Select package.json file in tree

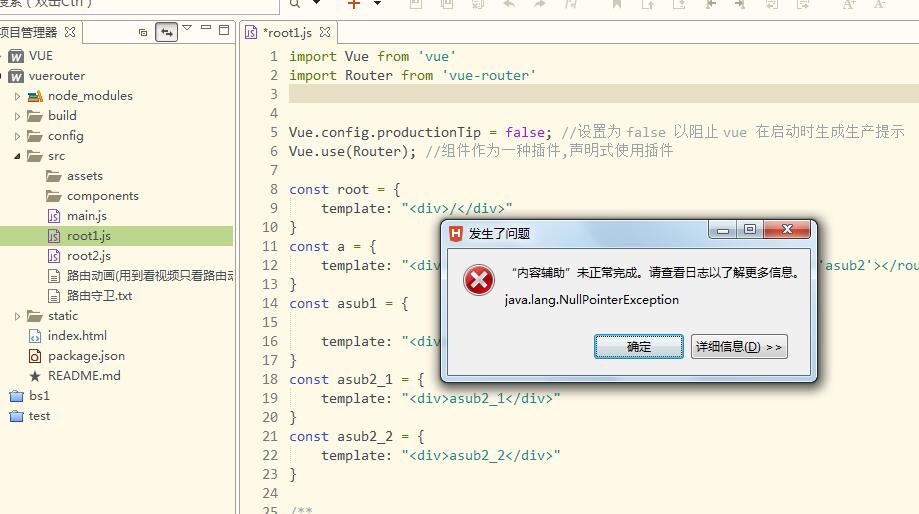coord(86,356)
